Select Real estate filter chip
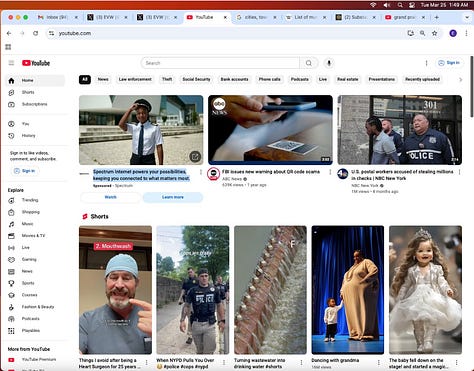This screenshot has width=474, height=371. pos(347,79)
